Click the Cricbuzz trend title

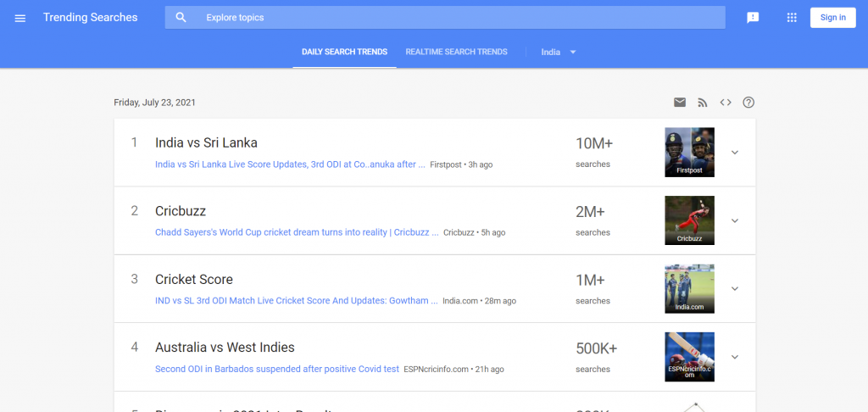click(x=181, y=211)
